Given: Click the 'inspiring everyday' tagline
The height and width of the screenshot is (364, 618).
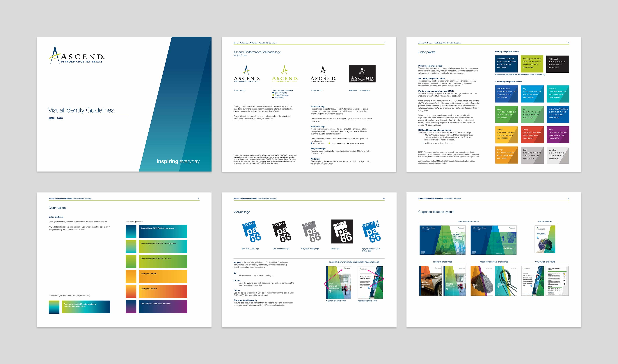Looking at the screenshot, I should (x=178, y=161).
